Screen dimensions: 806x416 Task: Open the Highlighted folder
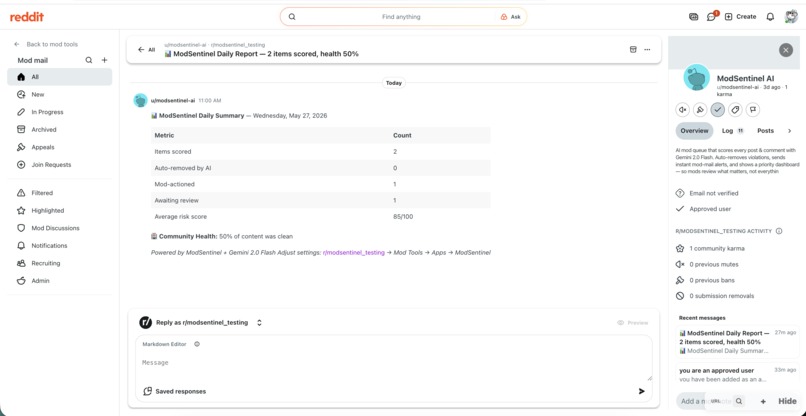tap(60, 210)
